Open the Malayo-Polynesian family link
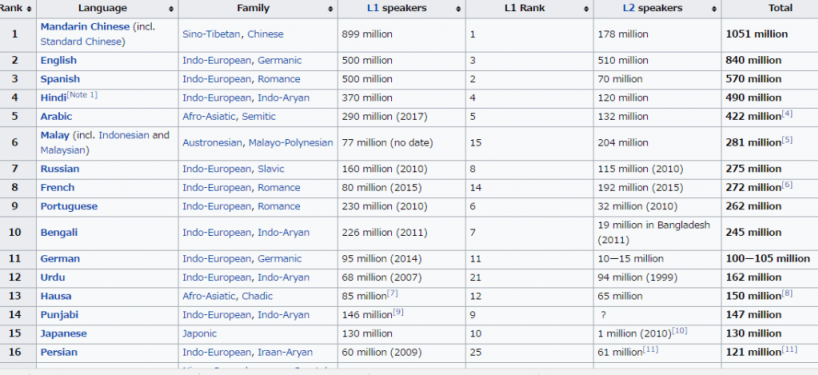 point(291,143)
